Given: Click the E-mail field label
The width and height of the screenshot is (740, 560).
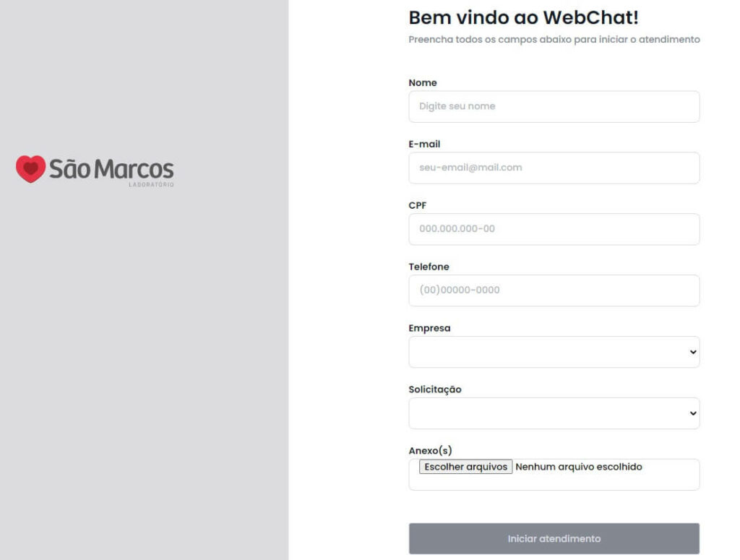Looking at the screenshot, I should point(424,144).
